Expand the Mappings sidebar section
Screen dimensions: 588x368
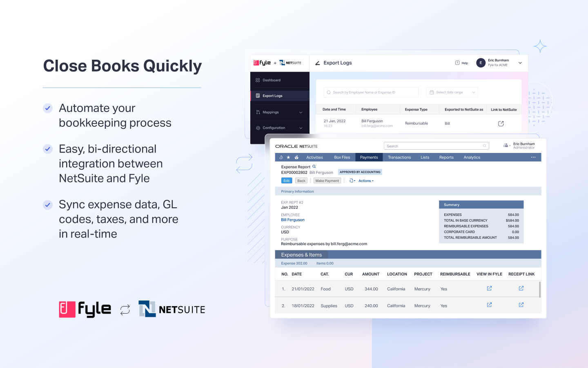point(280,112)
